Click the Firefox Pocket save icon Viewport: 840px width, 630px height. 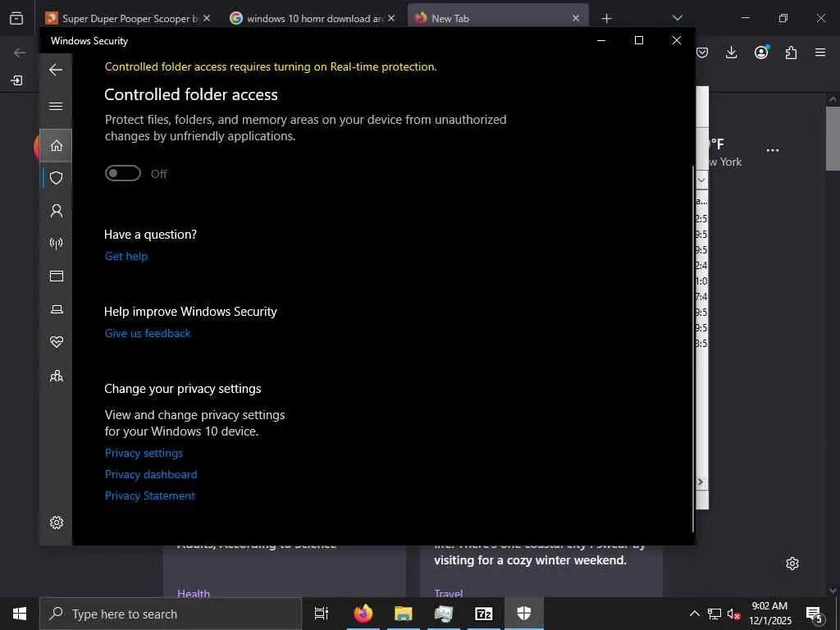[702, 52]
